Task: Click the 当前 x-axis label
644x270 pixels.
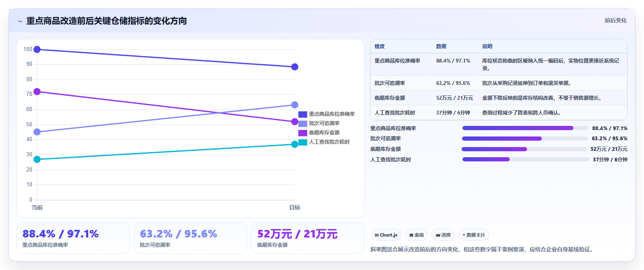Action: (37, 207)
